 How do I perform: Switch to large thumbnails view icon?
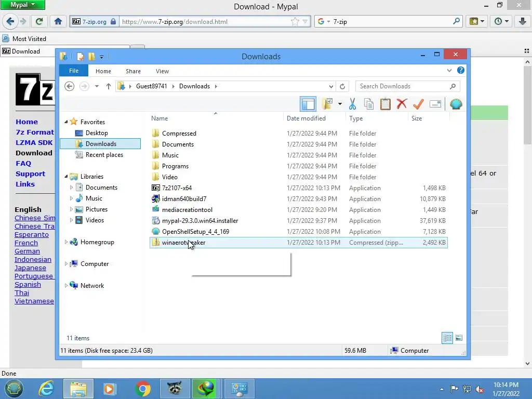[x=459, y=338]
